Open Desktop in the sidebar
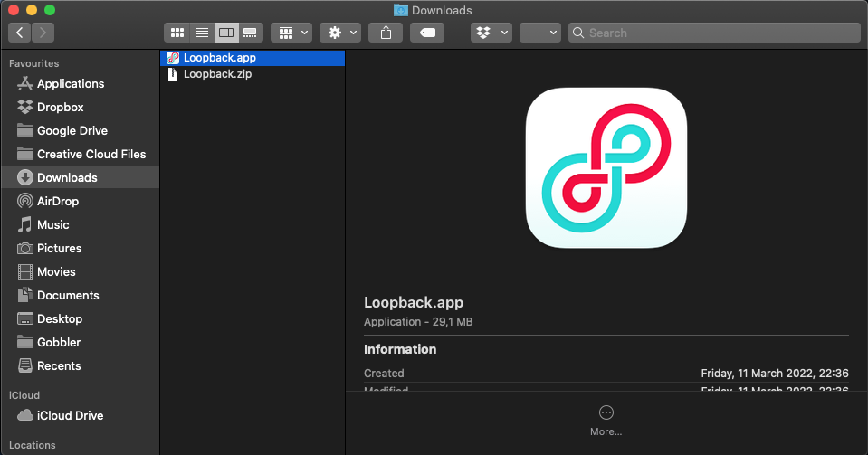Viewport: 868px width, 455px height. [x=81, y=318]
